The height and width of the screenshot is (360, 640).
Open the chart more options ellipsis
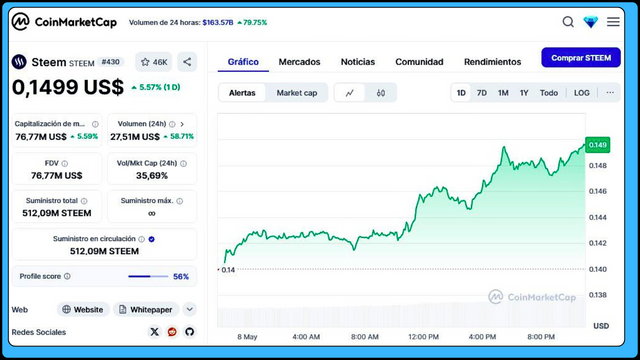(610, 93)
